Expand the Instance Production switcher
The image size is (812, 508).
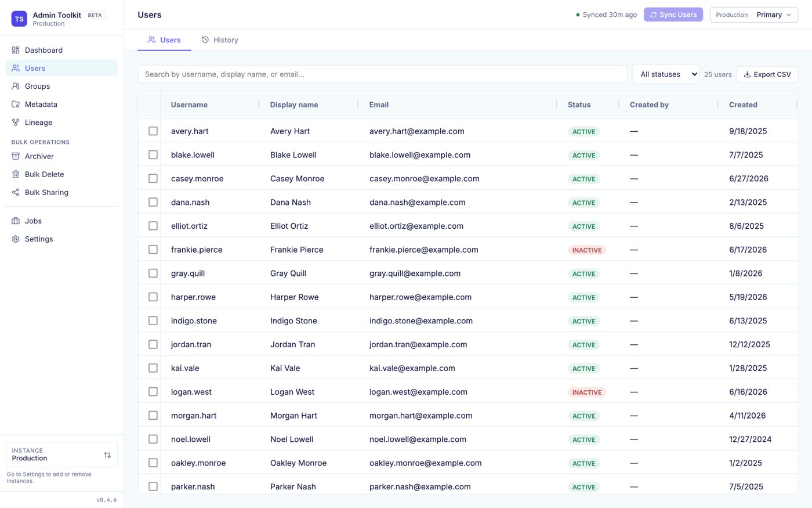coord(61,455)
